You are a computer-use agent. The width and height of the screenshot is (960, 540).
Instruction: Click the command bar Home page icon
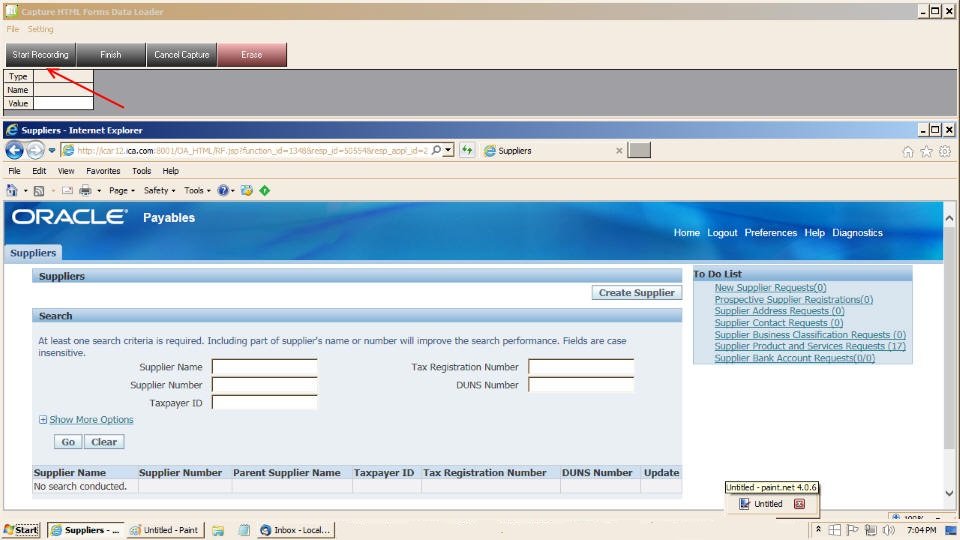12,190
